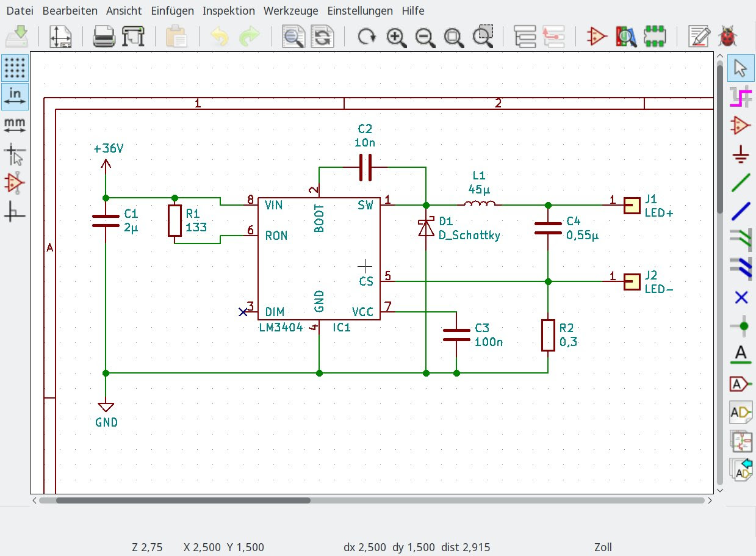Image resolution: width=756 pixels, height=556 pixels.
Task: Open the Datei menu
Action: pos(20,11)
